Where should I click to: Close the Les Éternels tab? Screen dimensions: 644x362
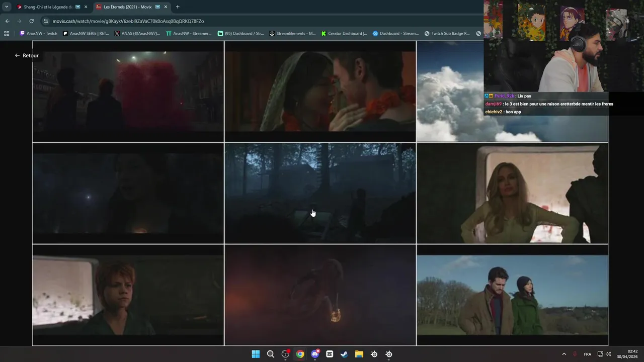point(166,7)
